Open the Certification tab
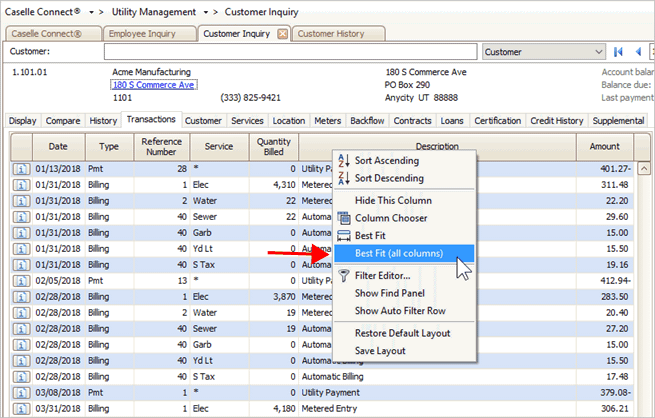Image resolution: width=655 pixels, height=418 pixels. click(498, 121)
